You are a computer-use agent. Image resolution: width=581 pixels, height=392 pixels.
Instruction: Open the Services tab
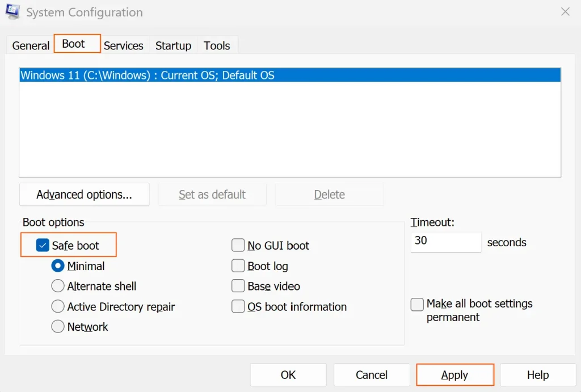(x=123, y=45)
